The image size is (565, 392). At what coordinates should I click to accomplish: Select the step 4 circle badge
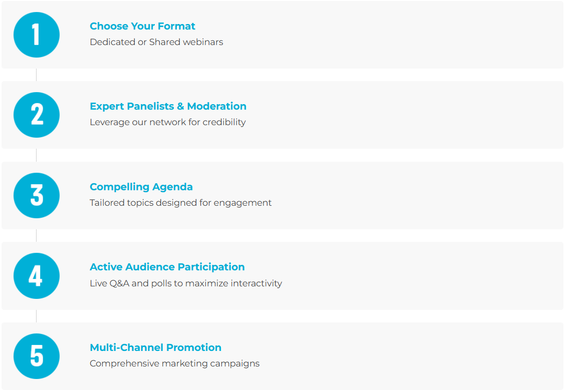[37, 276]
